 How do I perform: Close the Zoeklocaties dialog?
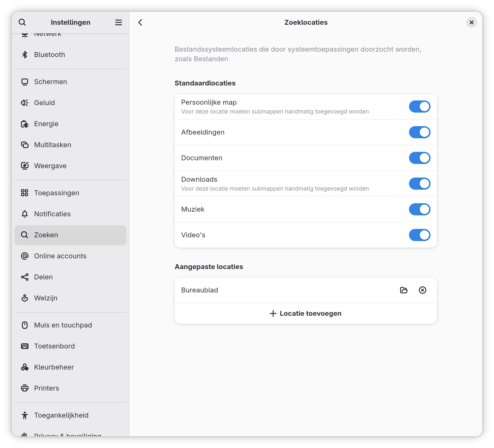[471, 22]
